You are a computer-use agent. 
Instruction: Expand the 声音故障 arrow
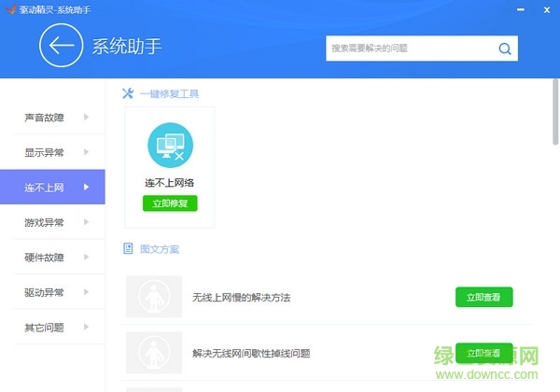point(86,117)
